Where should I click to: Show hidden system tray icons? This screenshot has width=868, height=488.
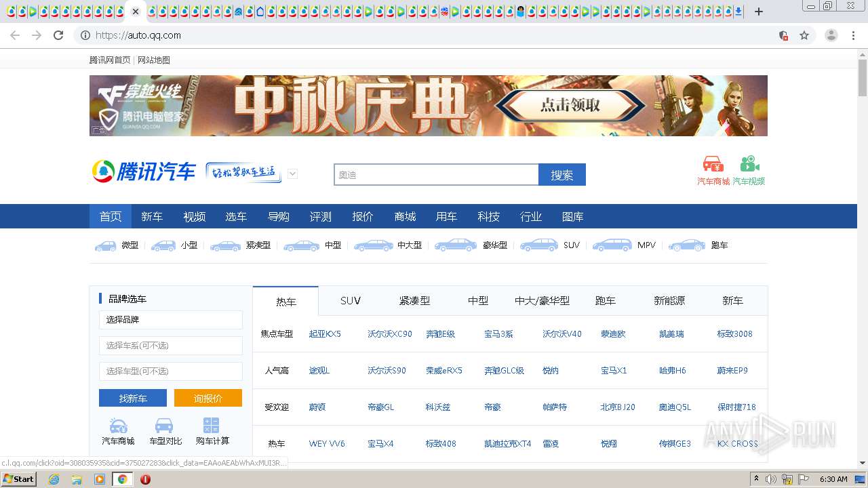point(756,479)
